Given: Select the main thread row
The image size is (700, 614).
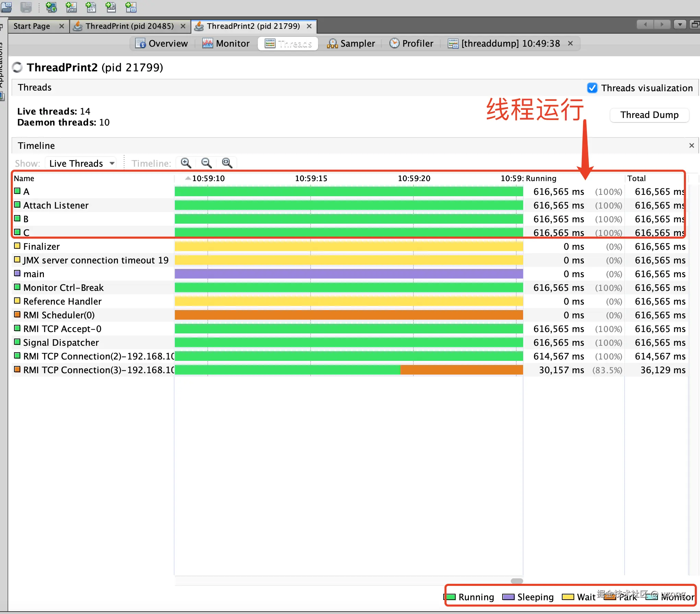Looking at the screenshot, I should click(x=34, y=274).
